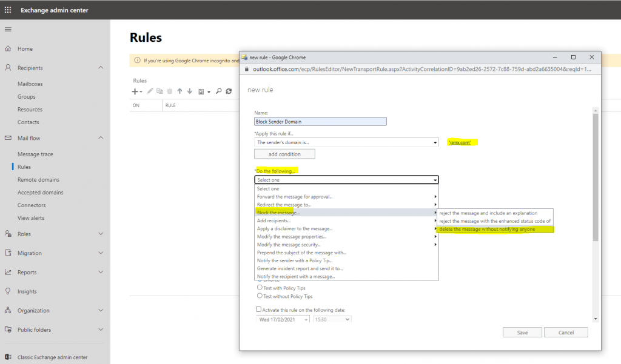The image size is (621, 364).
Task: Click the Organization icon in sidebar
Action: click(x=8, y=310)
